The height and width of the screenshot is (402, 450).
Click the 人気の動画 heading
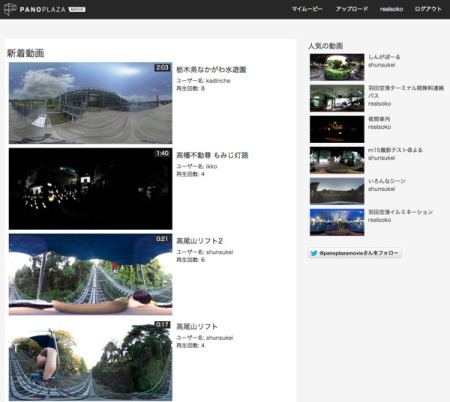(326, 46)
